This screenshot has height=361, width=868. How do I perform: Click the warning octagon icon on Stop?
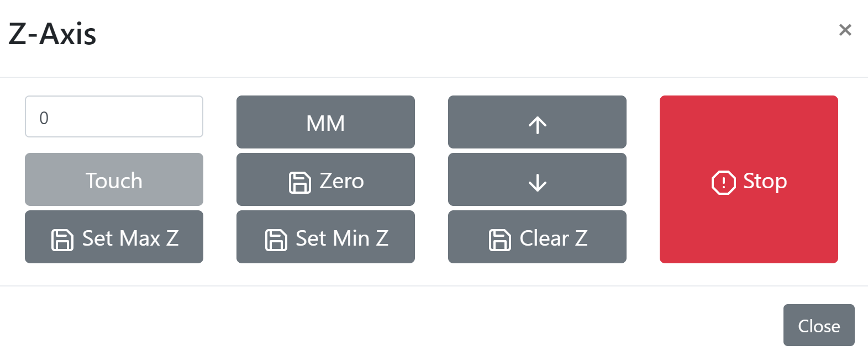click(x=723, y=181)
